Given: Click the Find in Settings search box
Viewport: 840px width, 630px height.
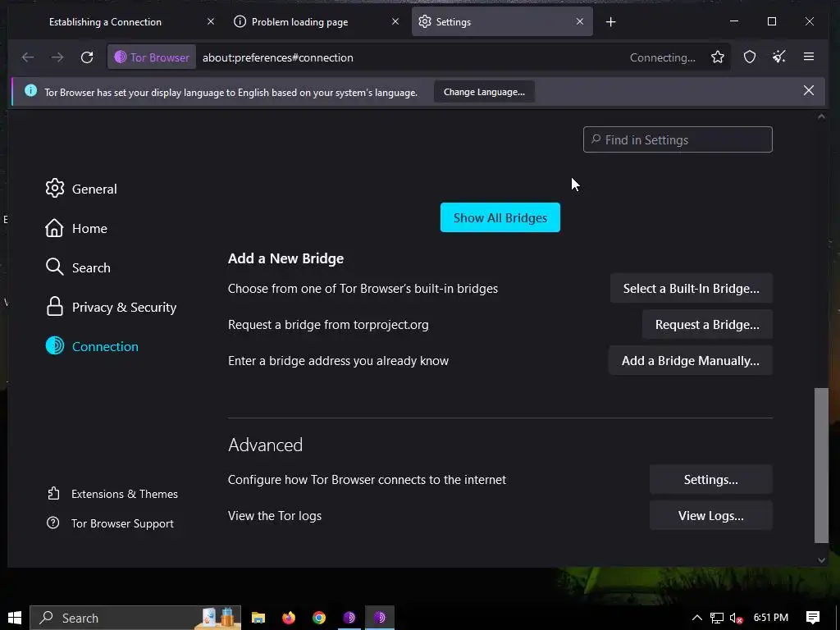Looking at the screenshot, I should coord(678,139).
